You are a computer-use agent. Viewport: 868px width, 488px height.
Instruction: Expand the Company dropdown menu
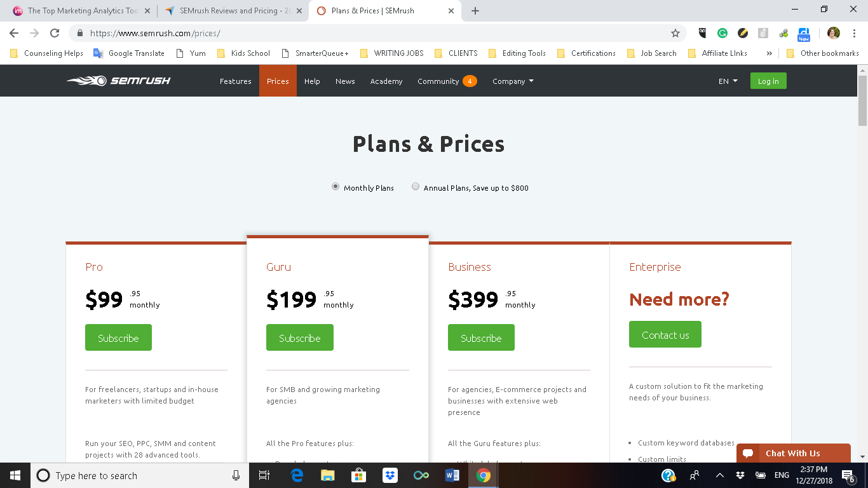click(x=513, y=81)
